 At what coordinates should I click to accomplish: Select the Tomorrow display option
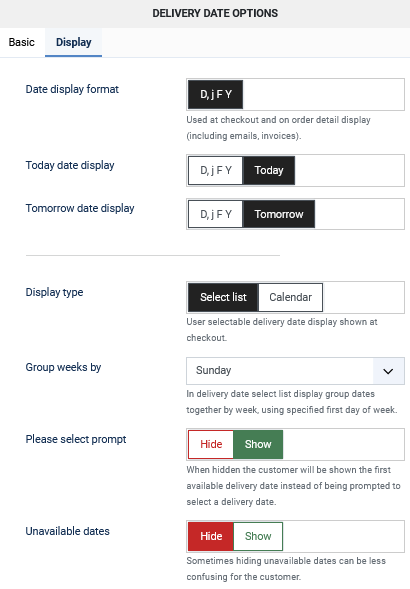click(x=278, y=214)
